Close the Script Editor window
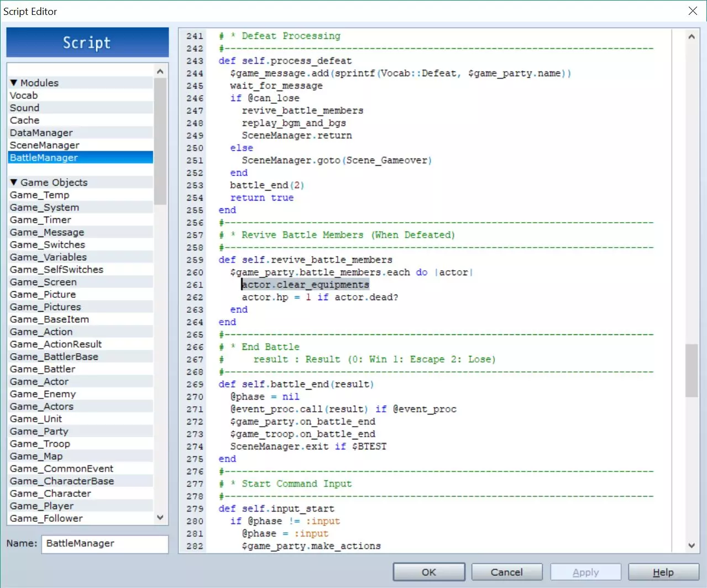This screenshot has height=588, width=707. pyautogui.click(x=693, y=11)
